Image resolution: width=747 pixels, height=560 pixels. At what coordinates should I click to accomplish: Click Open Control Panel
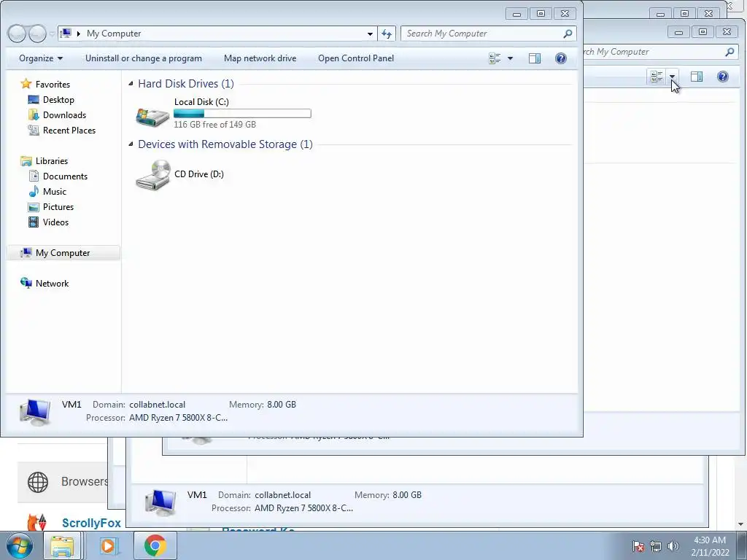tap(356, 58)
